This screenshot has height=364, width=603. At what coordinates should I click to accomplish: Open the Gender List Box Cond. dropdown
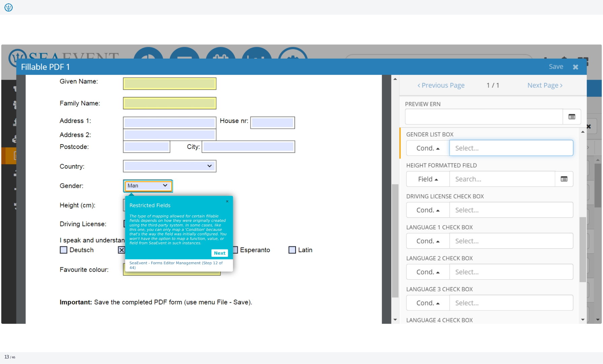pos(428,148)
